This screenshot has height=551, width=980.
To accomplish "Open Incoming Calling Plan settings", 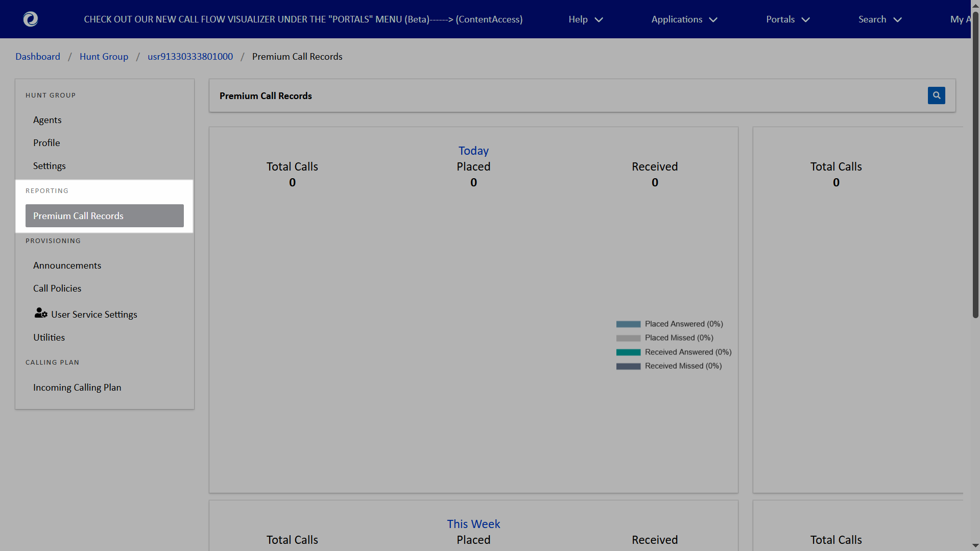I will coord(77,388).
